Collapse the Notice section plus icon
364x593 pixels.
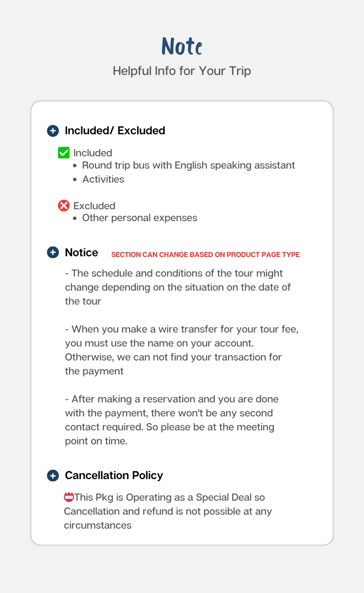(x=52, y=253)
